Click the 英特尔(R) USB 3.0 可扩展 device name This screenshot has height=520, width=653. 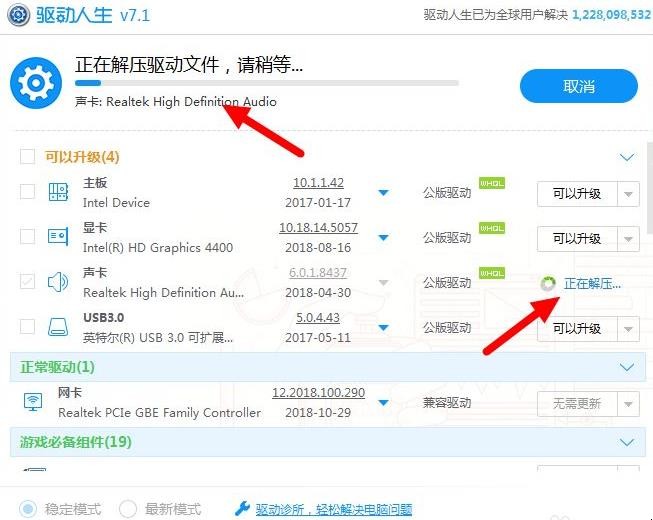158,338
